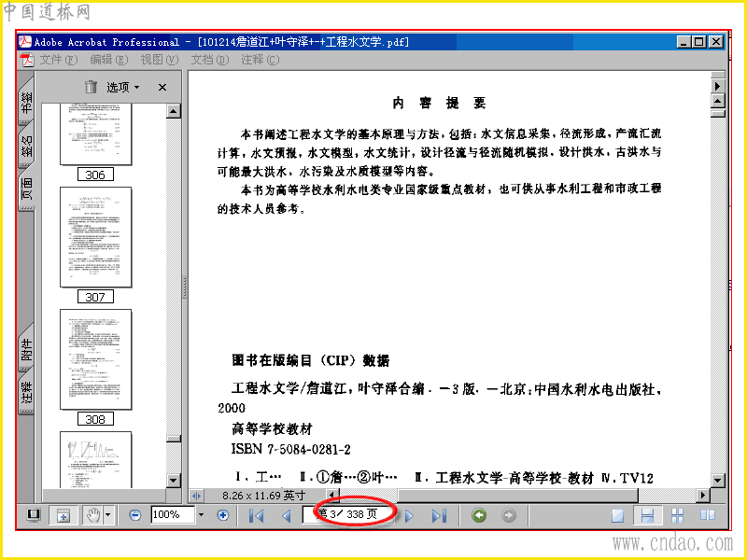Switch to single page layout
This screenshot has width=747, height=560.
coord(617,515)
